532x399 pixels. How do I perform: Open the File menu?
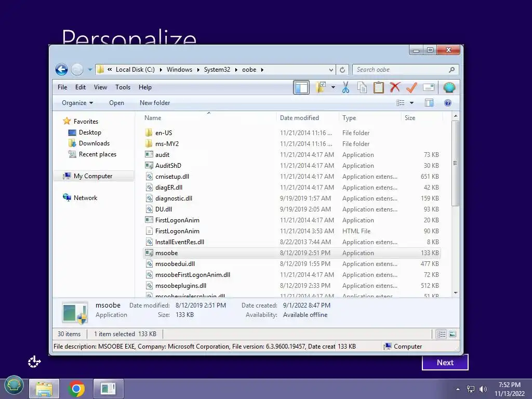point(62,87)
